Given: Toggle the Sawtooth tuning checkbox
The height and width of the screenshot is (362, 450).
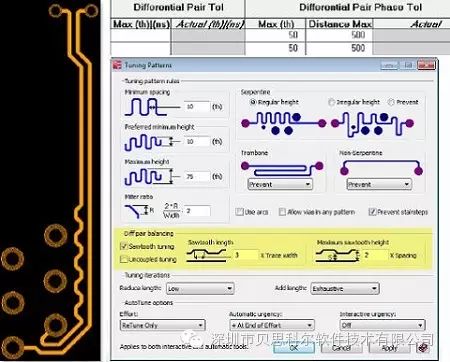Looking at the screenshot, I should point(124,246).
